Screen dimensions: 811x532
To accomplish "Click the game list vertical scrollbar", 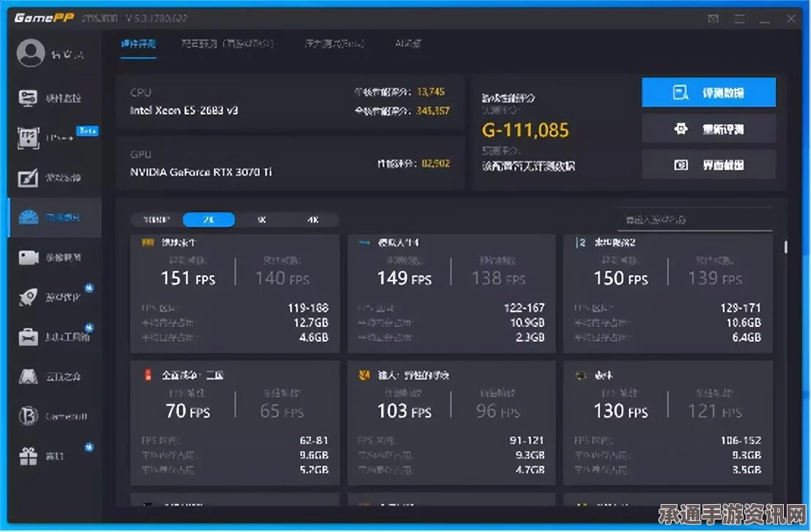I will (785, 247).
